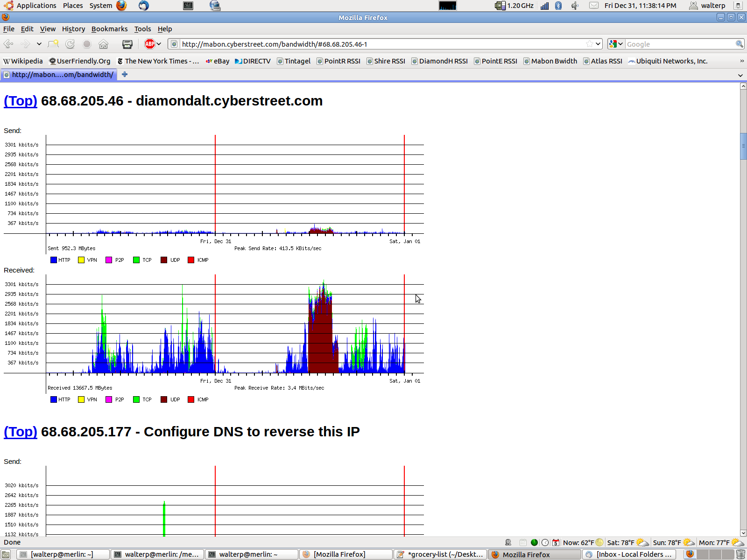Open the Mabon Bwidth bookmark

click(x=553, y=61)
